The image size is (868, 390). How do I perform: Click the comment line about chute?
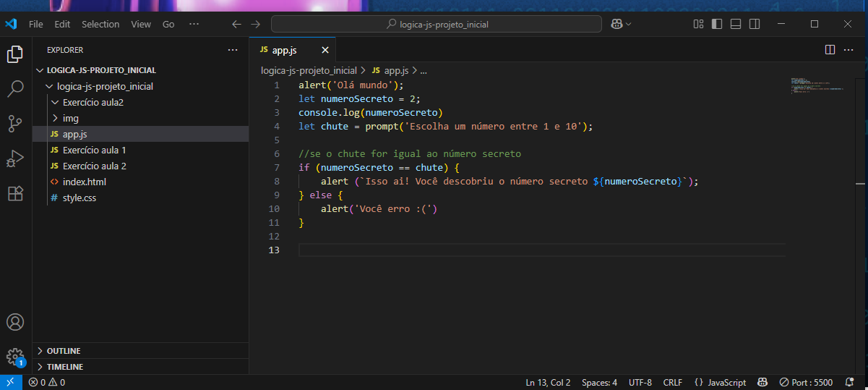coord(410,153)
